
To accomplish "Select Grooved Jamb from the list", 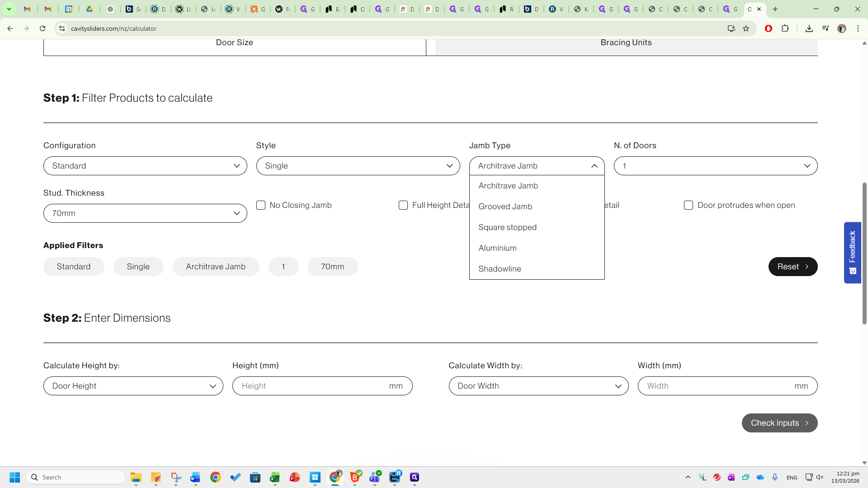I will coord(505,206).
